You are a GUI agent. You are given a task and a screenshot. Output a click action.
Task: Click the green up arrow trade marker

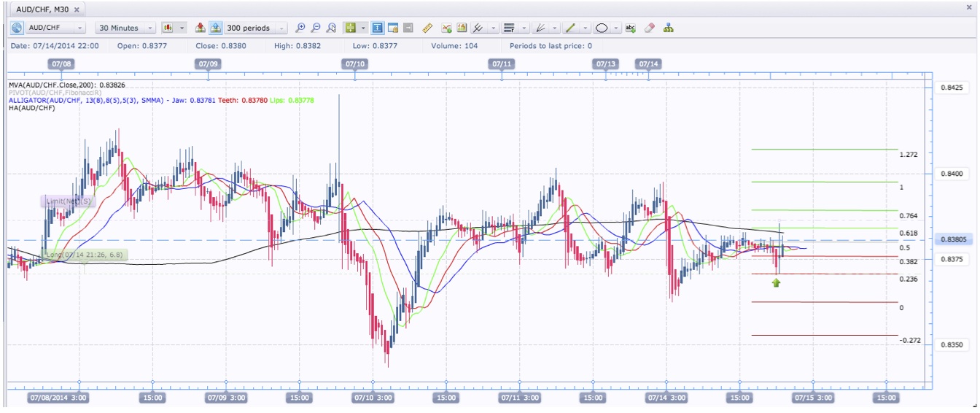coord(776,282)
